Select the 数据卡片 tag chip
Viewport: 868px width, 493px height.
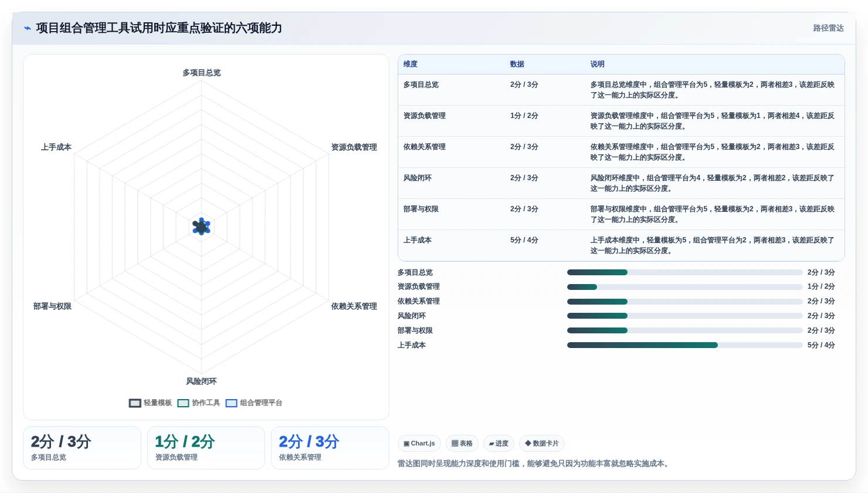click(x=542, y=444)
